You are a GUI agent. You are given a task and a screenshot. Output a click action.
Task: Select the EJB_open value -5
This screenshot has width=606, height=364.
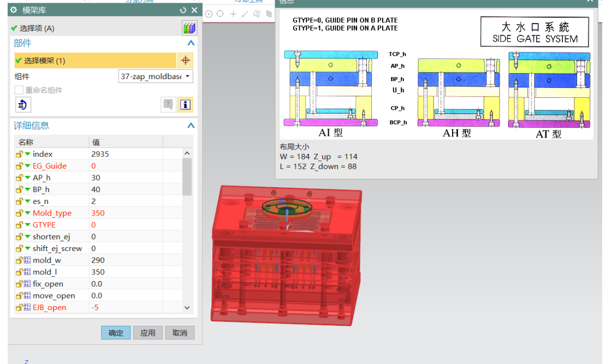tap(95, 308)
